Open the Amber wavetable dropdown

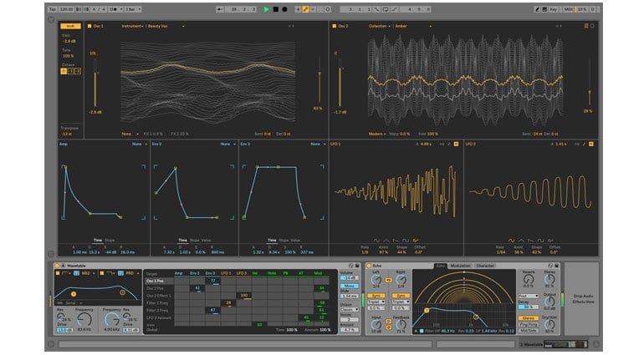click(x=413, y=26)
